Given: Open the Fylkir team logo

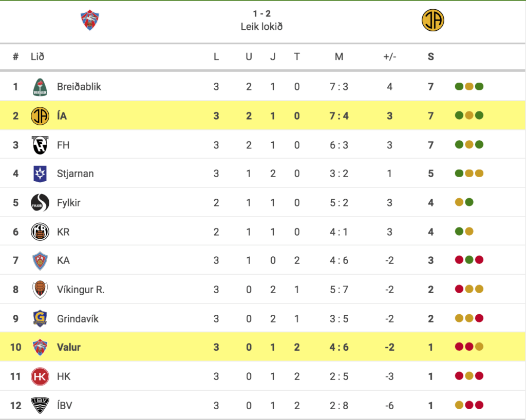Looking at the screenshot, I should tap(40, 203).
